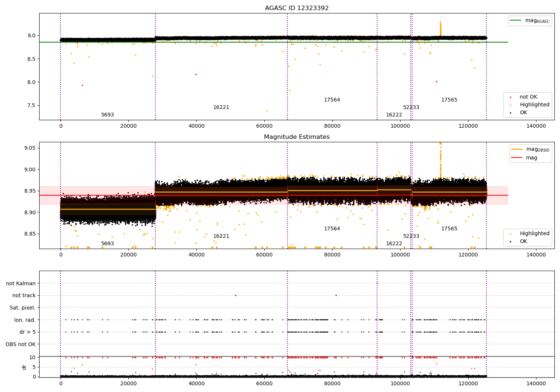Click obsid label 16222 in the top plot

pos(394,115)
